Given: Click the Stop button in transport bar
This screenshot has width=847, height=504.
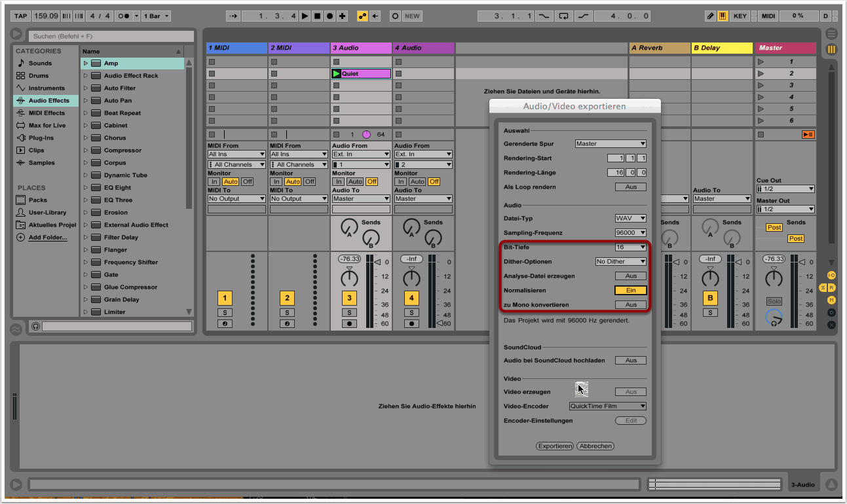Looking at the screenshot, I should [317, 16].
